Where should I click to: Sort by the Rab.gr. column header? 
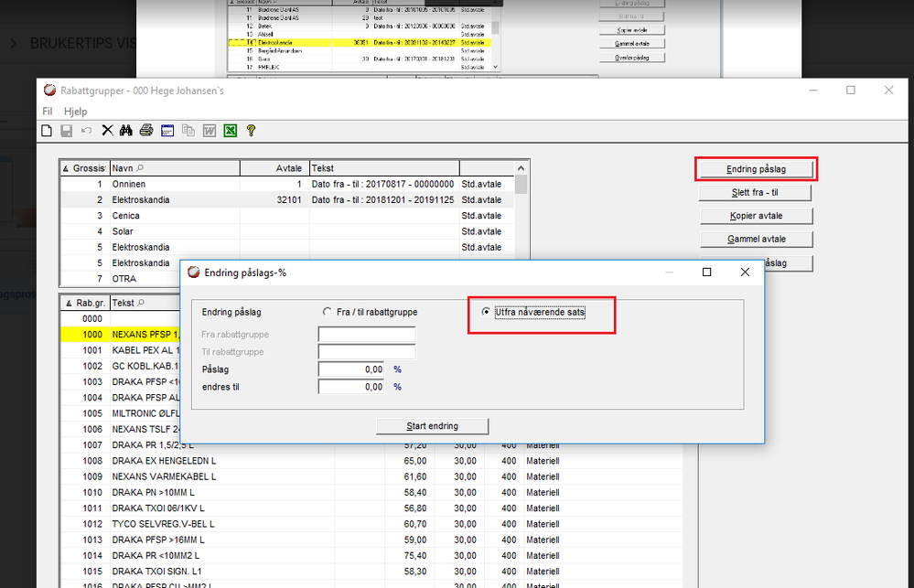point(85,303)
